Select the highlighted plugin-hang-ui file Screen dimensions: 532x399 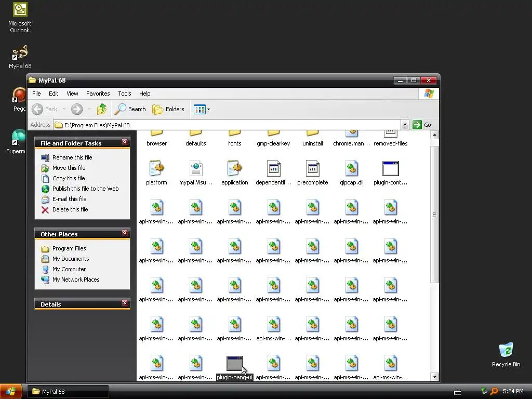(234, 368)
